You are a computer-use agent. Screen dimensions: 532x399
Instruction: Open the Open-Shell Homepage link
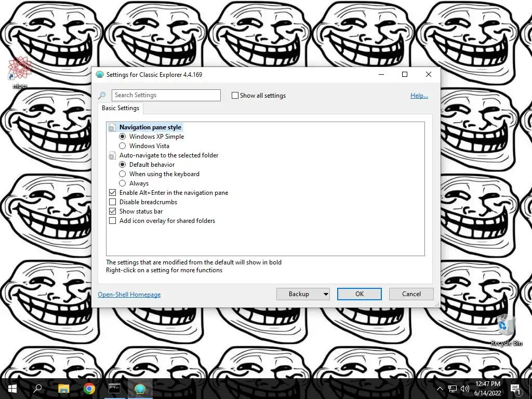coord(129,295)
